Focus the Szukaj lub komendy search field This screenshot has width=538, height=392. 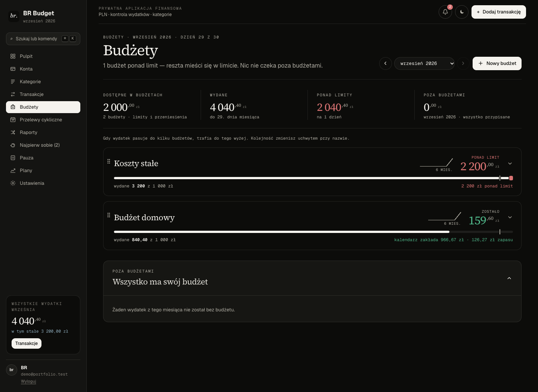[x=43, y=39]
